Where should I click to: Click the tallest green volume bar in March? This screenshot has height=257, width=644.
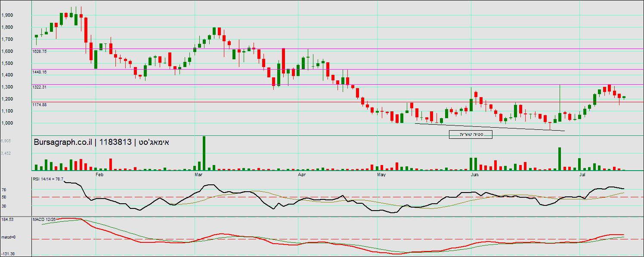[x=204, y=153]
